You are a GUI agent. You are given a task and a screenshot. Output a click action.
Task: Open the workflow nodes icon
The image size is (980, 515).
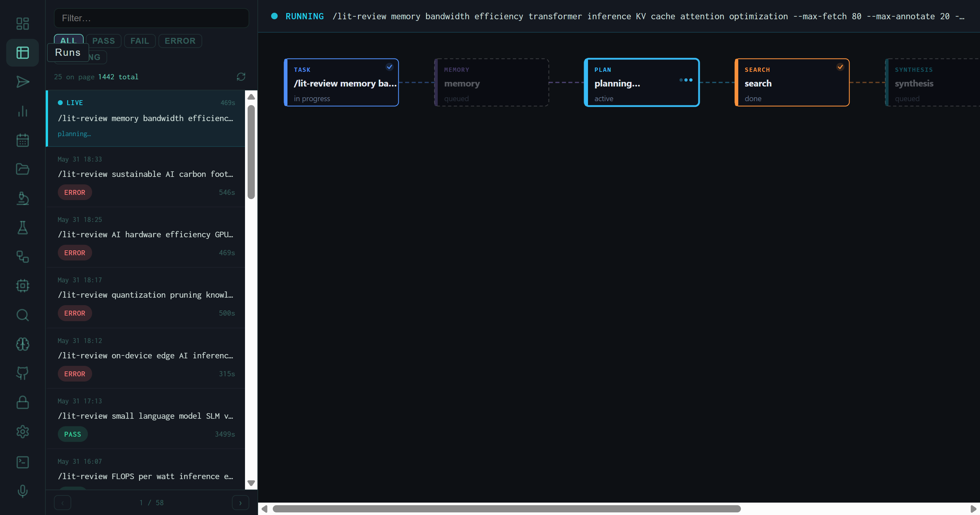coord(23,257)
